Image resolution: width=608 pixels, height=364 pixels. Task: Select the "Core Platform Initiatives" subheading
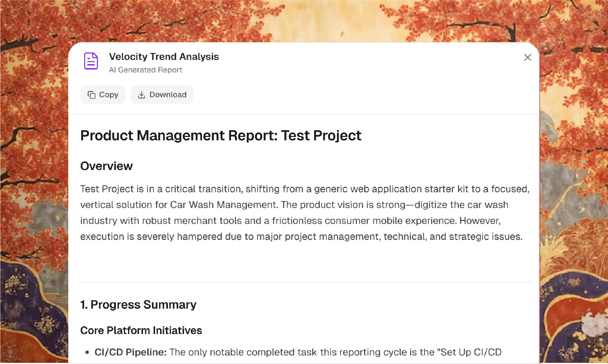pos(141,330)
